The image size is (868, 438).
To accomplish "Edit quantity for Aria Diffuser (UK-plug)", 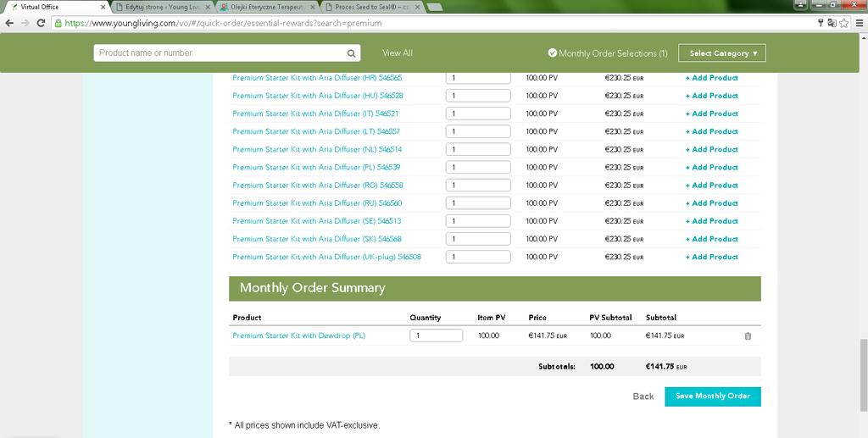I will pos(478,257).
